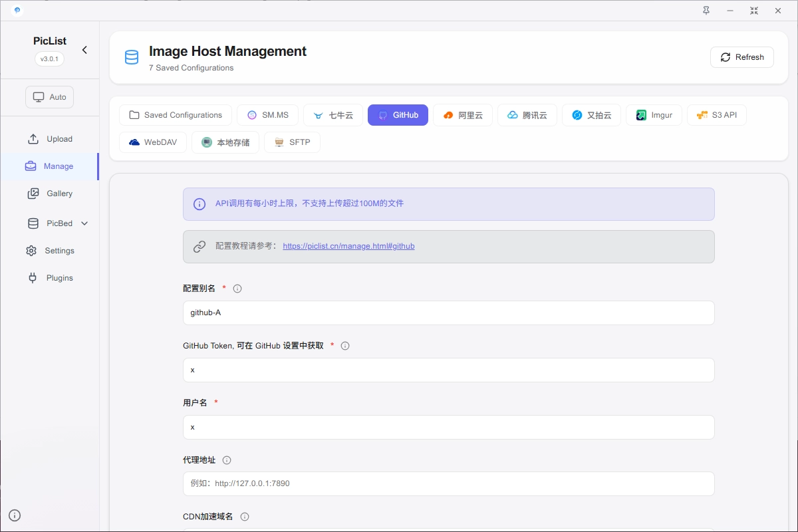Screen dimensions: 798x532
Task: Open Gallery from the sidebar
Action: coord(50,194)
